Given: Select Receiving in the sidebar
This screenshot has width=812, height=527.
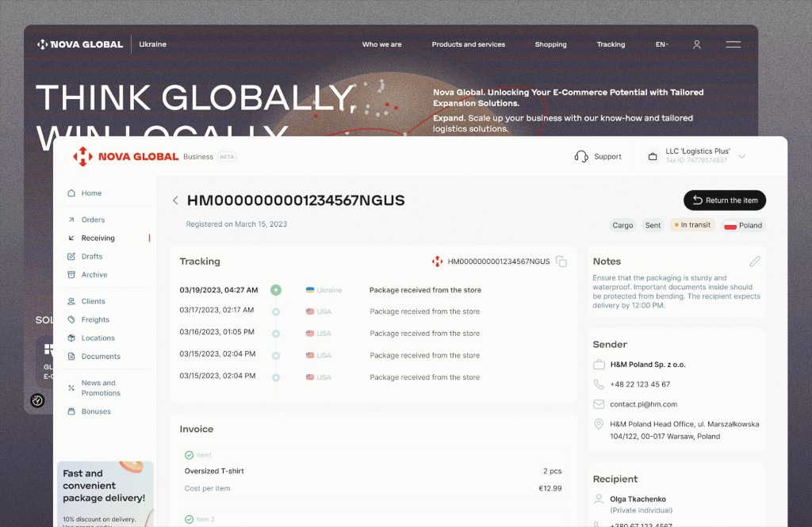Looking at the screenshot, I should [98, 238].
